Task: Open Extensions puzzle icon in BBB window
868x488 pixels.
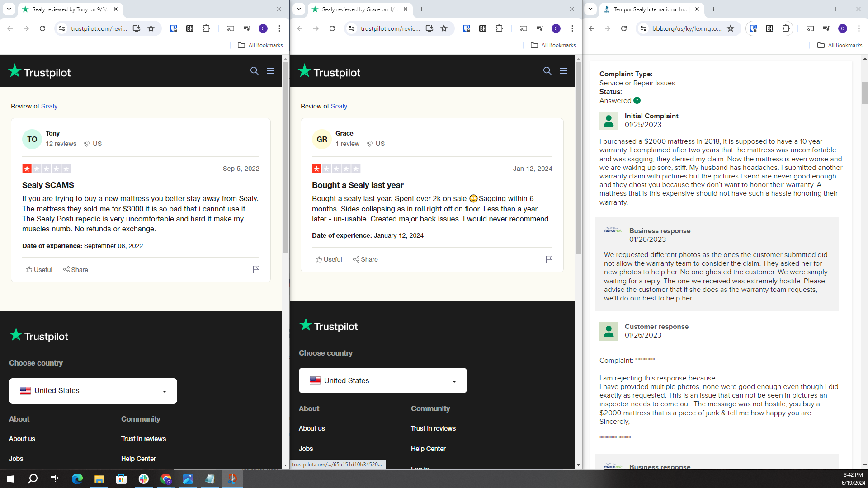Action: [786, 28]
